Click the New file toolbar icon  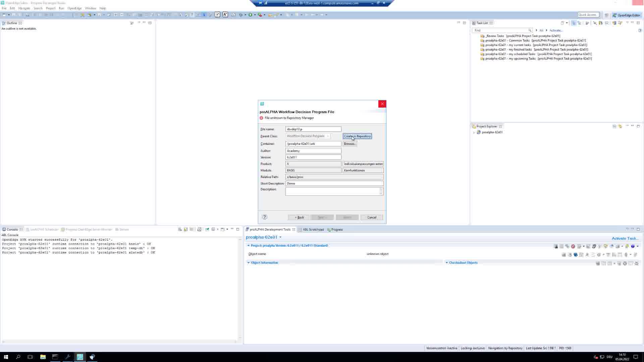tap(4, 15)
